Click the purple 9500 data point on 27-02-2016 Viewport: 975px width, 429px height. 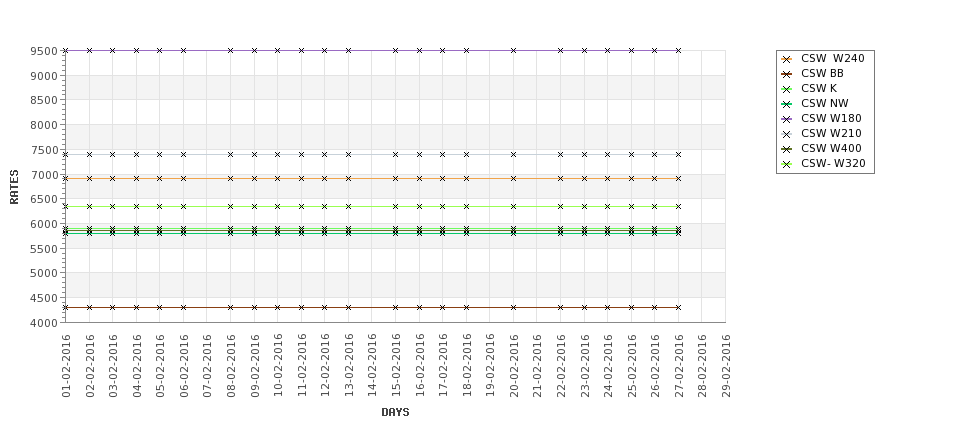[678, 50]
